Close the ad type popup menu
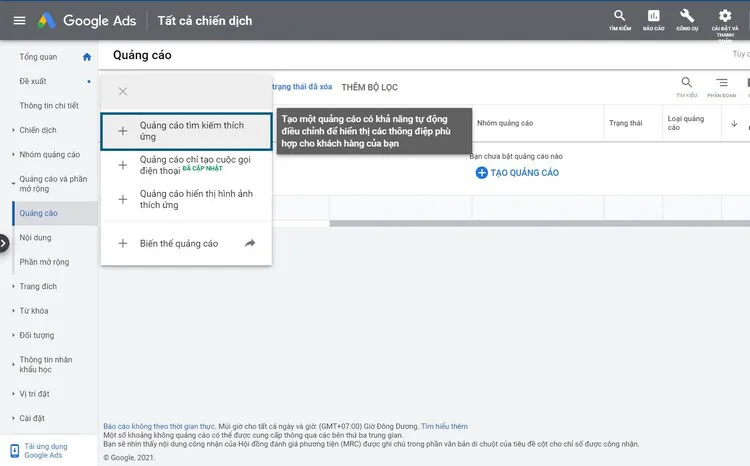This screenshot has width=750, height=466. (123, 92)
